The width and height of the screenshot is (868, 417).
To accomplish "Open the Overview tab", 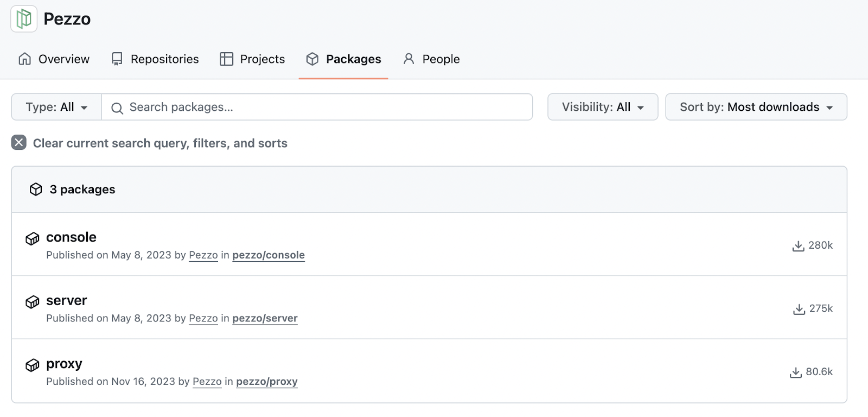I will click(54, 59).
